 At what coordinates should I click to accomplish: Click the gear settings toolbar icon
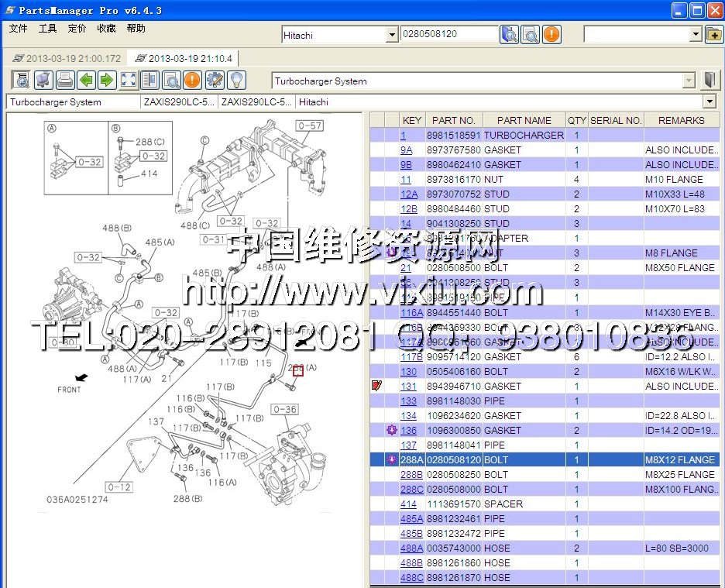tap(215, 80)
